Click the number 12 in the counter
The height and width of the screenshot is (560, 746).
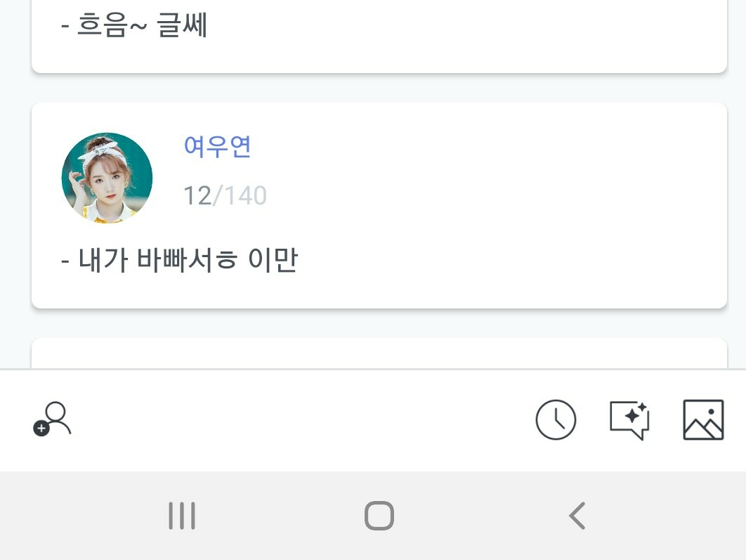[x=197, y=195]
